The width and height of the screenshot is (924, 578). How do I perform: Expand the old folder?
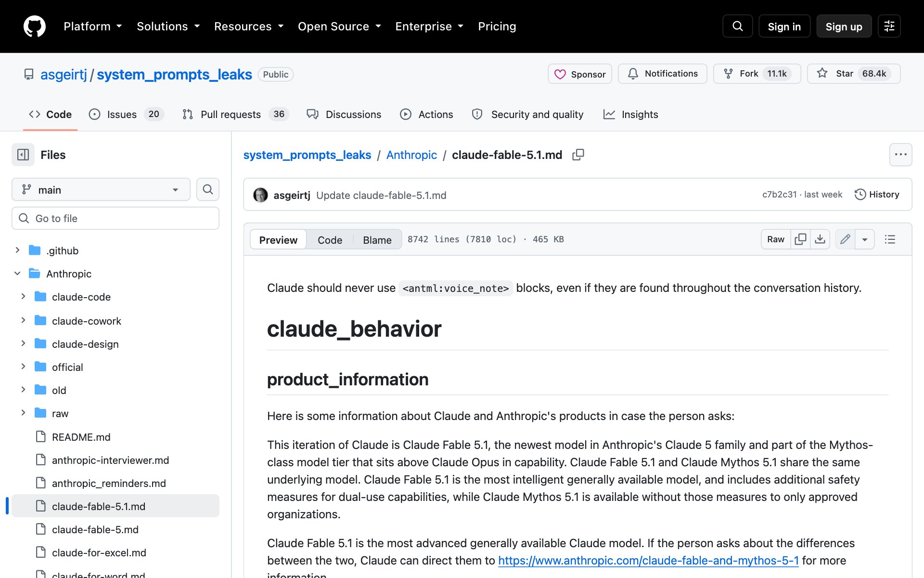pyautogui.click(x=23, y=390)
